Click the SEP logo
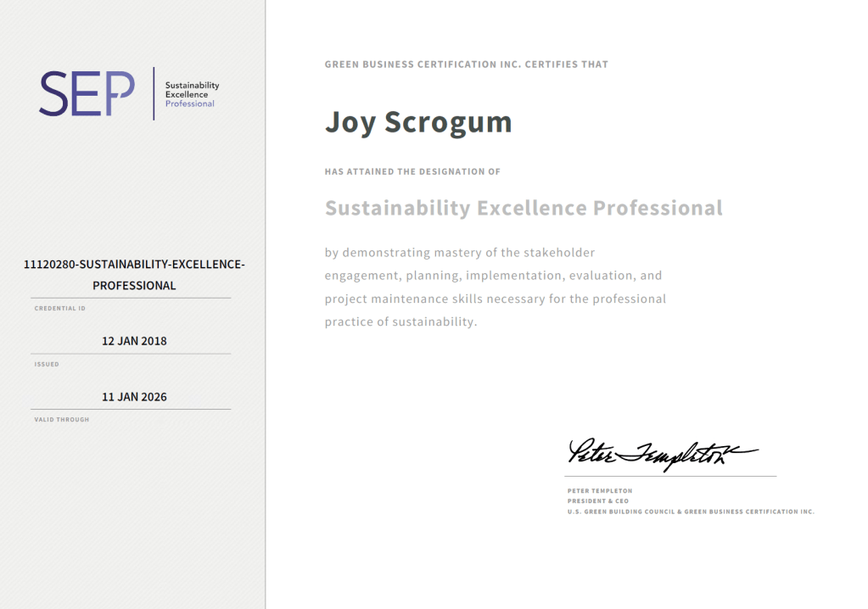Screen dimensions: 868x609 (87, 94)
